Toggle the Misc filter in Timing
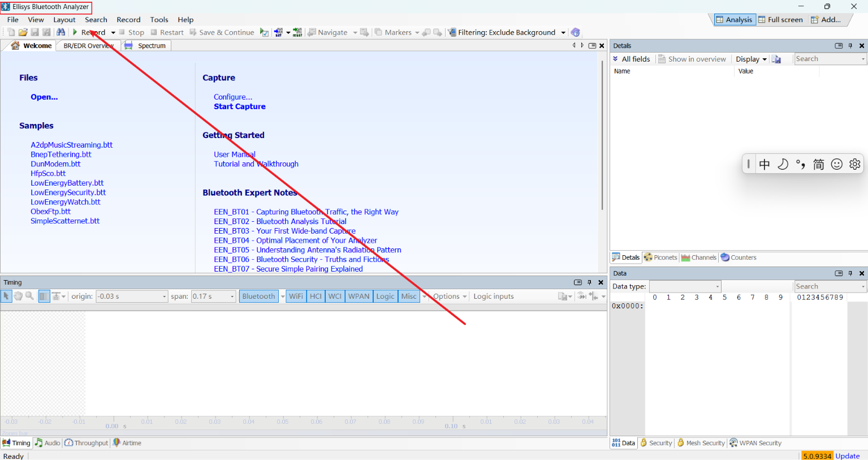This screenshot has height=460, width=868. click(x=409, y=296)
